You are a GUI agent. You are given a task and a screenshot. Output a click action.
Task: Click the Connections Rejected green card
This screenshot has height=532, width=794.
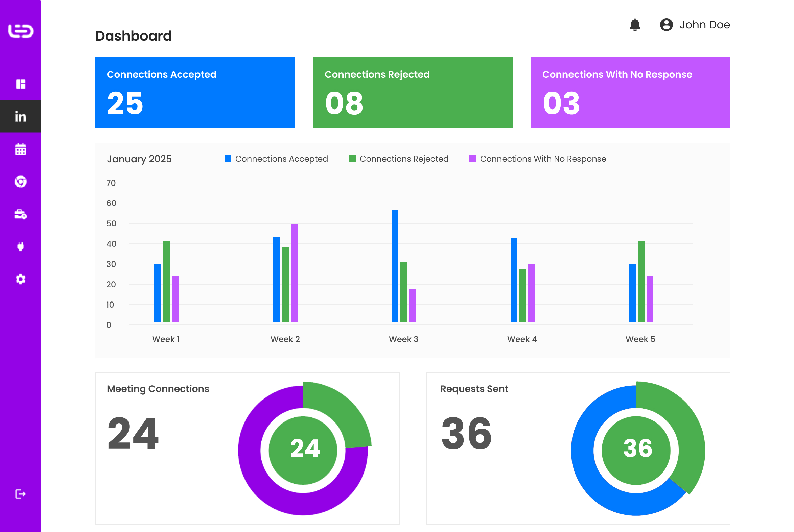pos(413,93)
